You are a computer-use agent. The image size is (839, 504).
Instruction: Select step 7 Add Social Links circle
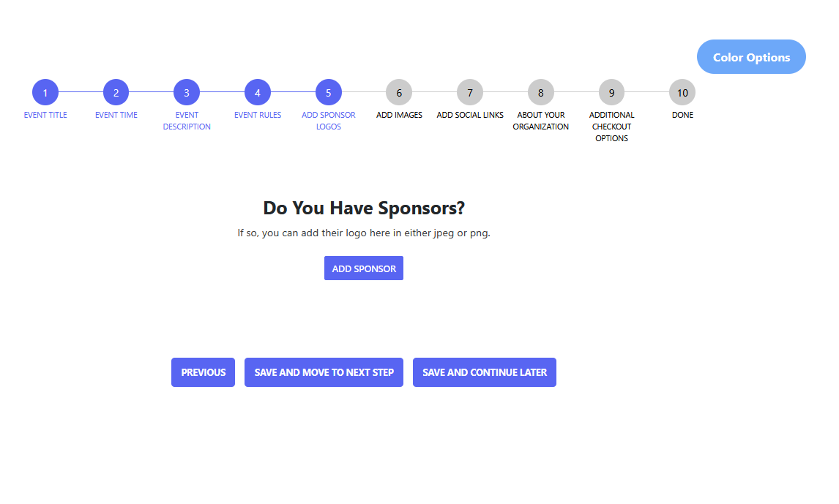pyautogui.click(x=470, y=93)
